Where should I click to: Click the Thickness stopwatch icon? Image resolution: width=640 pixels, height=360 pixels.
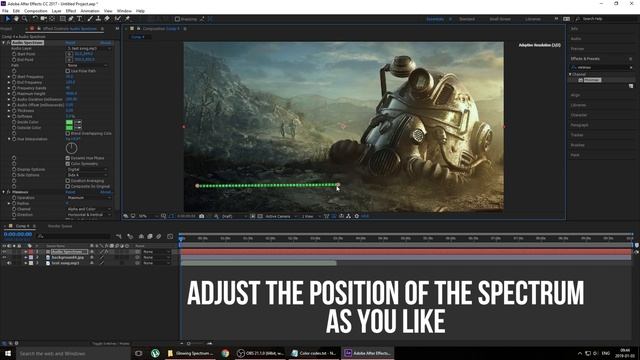point(14,111)
